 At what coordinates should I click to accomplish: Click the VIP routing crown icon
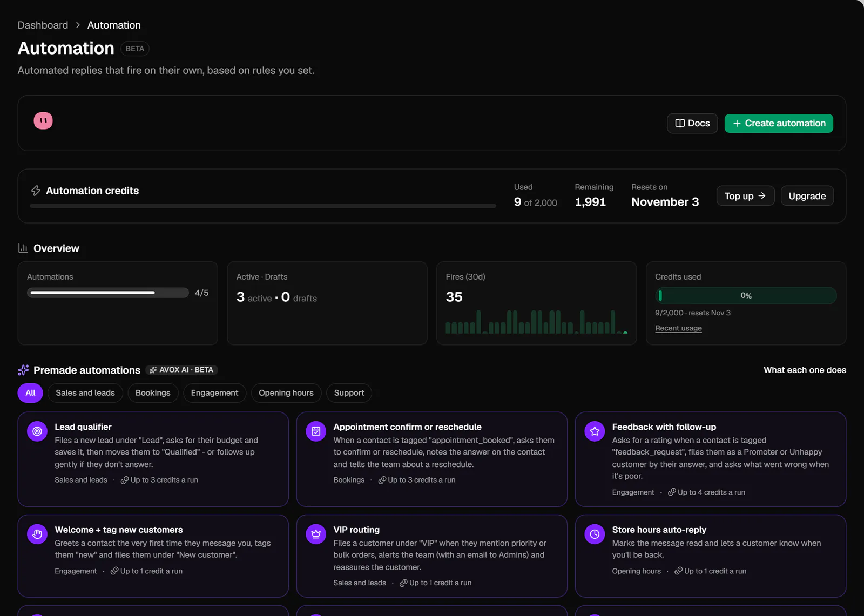point(316,534)
